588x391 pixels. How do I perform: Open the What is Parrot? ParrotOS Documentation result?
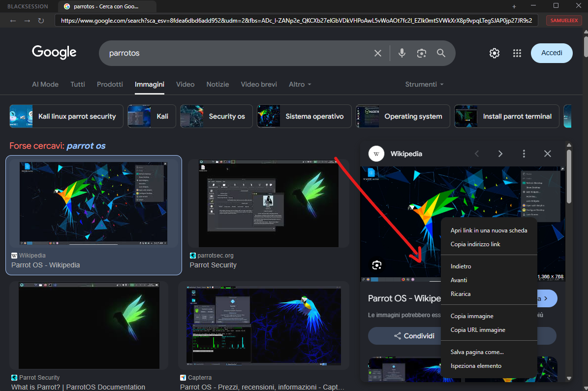[x=78, y=387]
